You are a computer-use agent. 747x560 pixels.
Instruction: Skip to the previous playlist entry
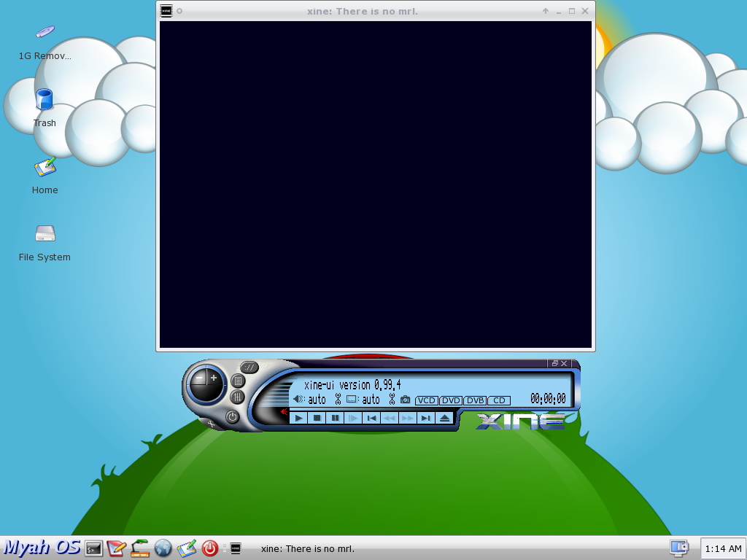[x=371, y=418]
